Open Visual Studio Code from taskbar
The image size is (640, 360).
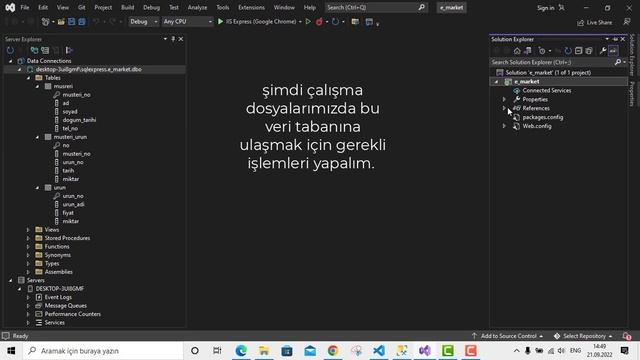pyautogui.click(x=379, y=351)
